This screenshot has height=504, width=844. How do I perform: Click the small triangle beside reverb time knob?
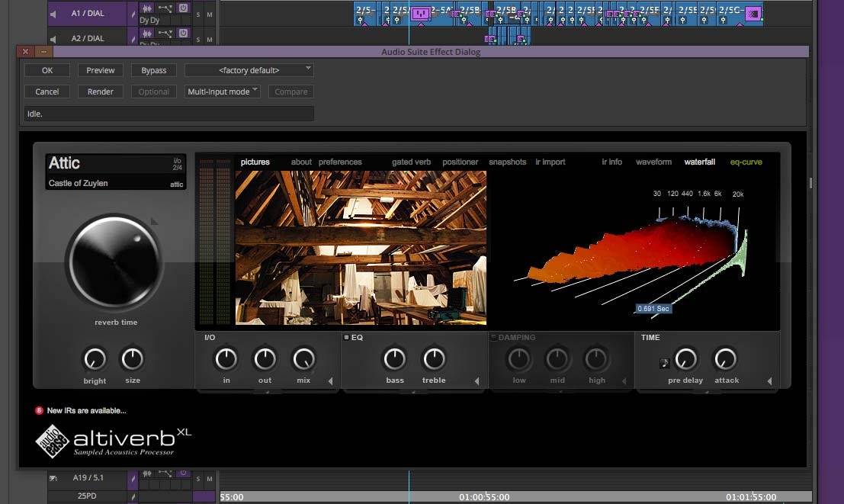coord(154,221)
